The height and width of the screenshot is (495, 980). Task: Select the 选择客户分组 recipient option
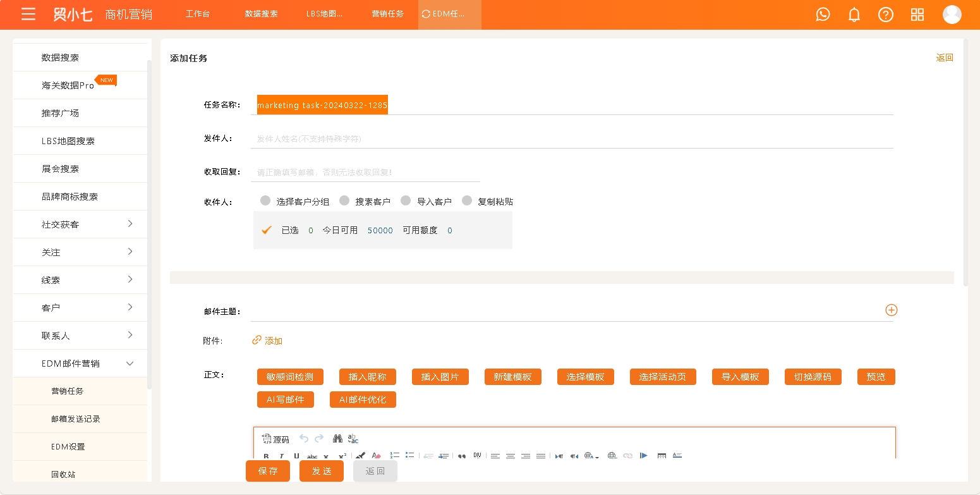[265, 200]
